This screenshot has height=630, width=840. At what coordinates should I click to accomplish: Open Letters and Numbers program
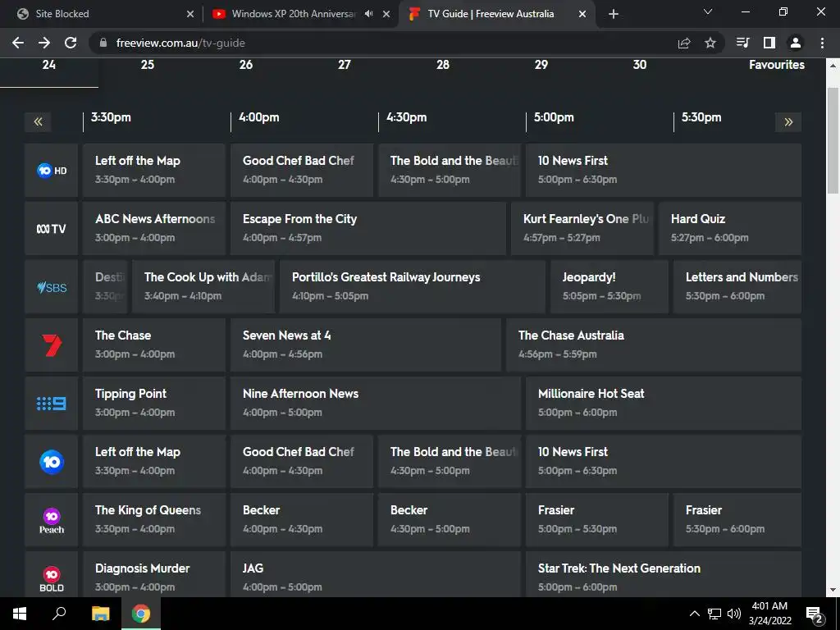[x=737, y=287]
